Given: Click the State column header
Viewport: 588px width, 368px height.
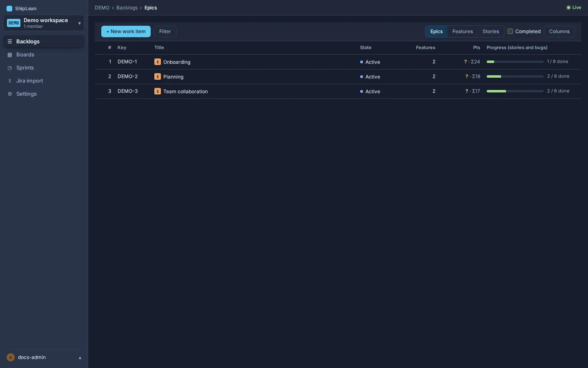Looking at the screenshot, I should tap(366, 48).
